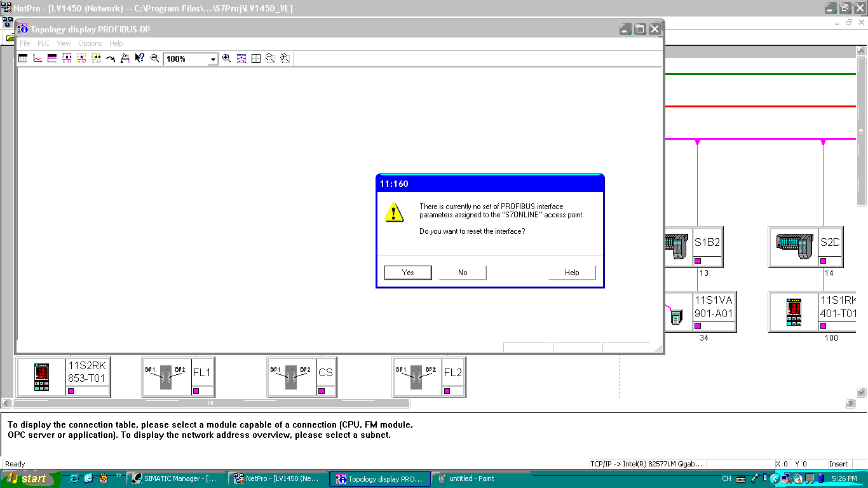868x488 pixels.
Task: Expand the quick launch chevron
Action: click(118, 475)
